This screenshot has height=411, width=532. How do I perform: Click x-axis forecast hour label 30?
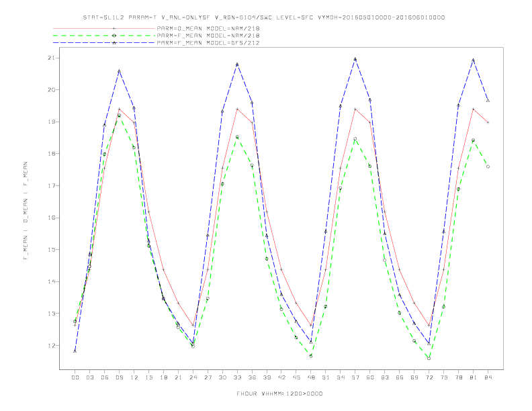coord(222,377)
